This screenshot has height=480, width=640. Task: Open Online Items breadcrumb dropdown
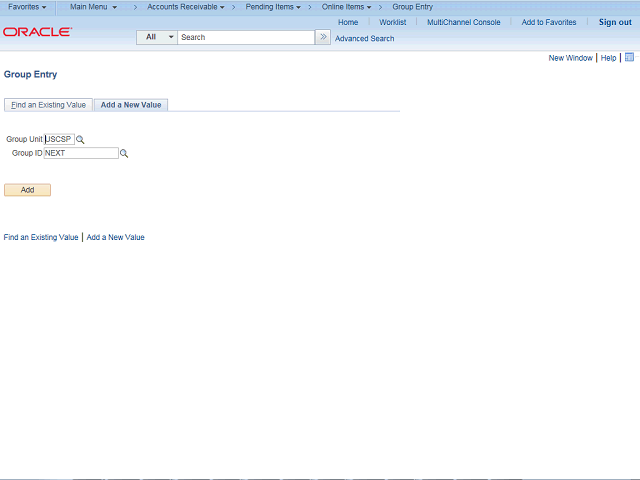(346, 7)
